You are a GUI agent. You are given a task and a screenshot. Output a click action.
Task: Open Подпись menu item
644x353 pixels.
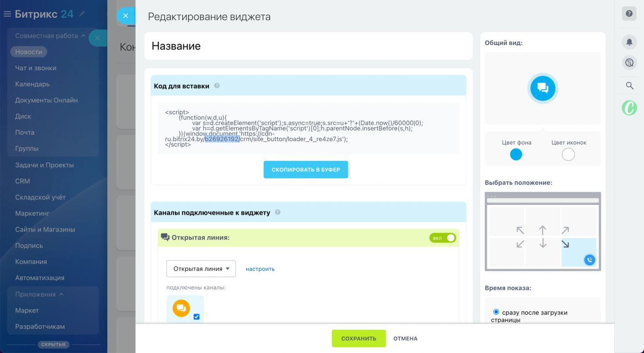[29, 246]
